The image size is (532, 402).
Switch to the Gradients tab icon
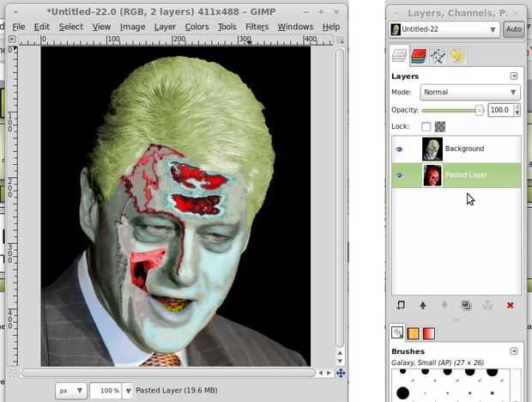click(x=429, y=333)
